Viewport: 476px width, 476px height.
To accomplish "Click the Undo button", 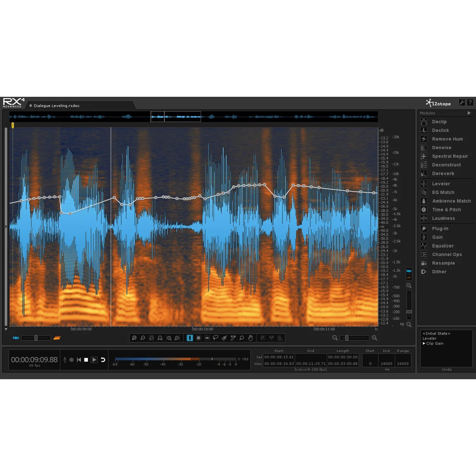I will tap(446, 369).
